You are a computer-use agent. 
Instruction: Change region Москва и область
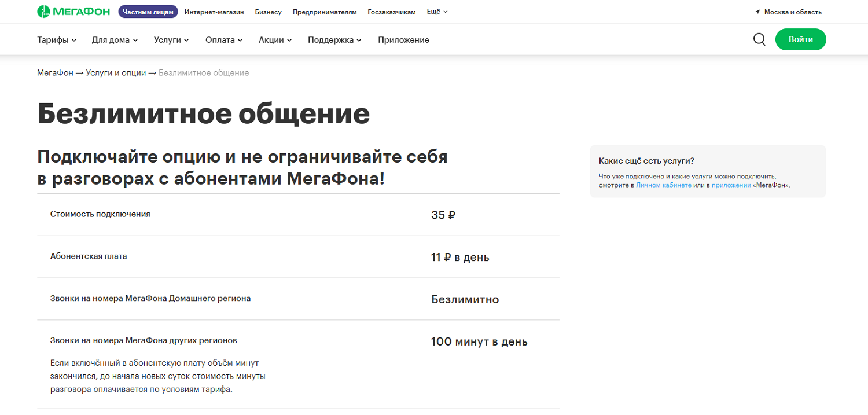click(x=793, y=12)
